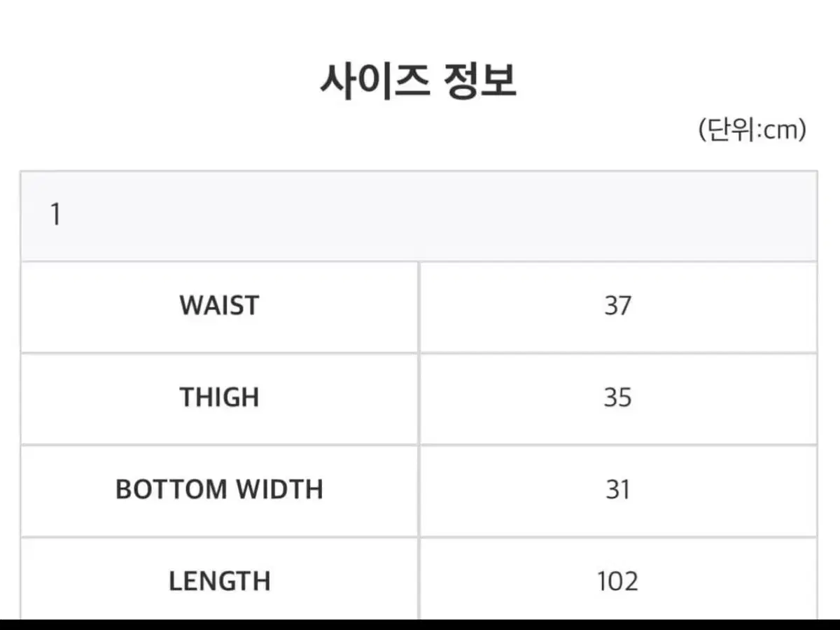The width and height of the screenshot is (840, 630).
Task: Click the word 정보 in the title
Action: [x=482, y=82]
